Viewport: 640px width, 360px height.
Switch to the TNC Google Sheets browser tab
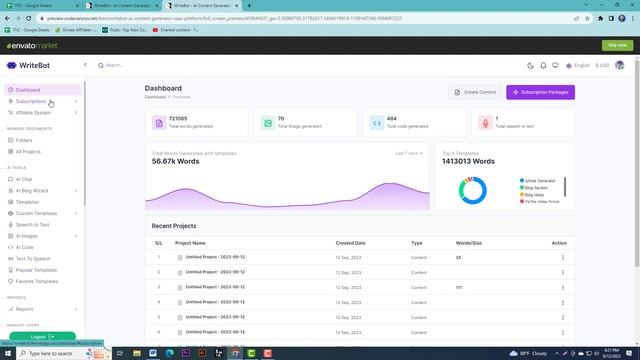41,6
